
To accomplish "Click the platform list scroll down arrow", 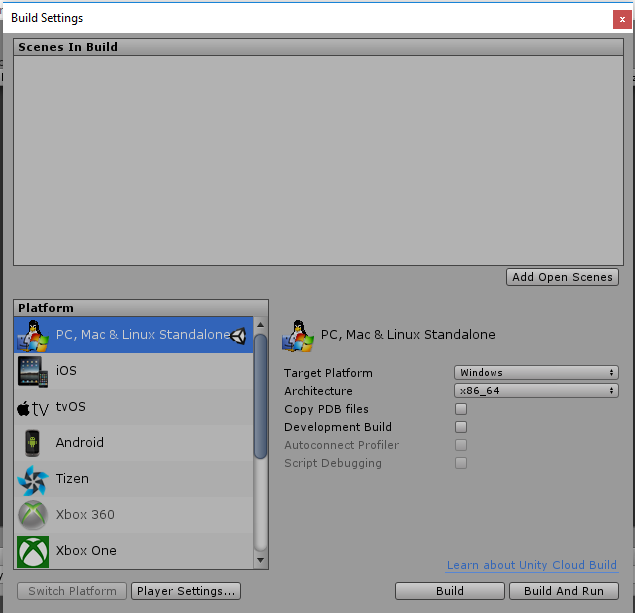I will [260, 560].
